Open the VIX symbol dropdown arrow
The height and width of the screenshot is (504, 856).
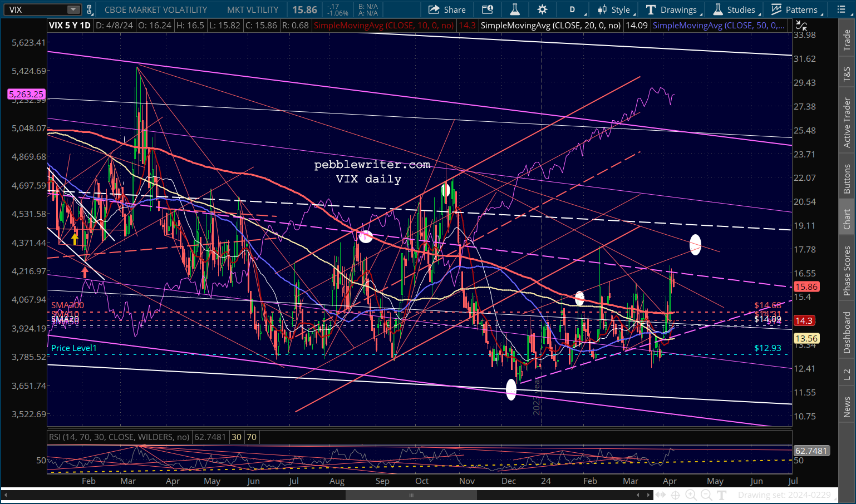pyautogui.click(x=73, y=9)
